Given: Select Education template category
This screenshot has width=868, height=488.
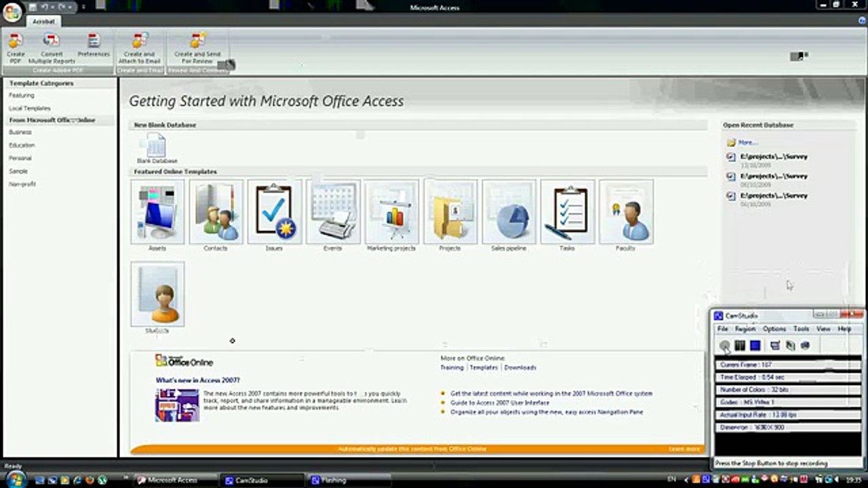Looking at the screenshot, I should (22, 145).
